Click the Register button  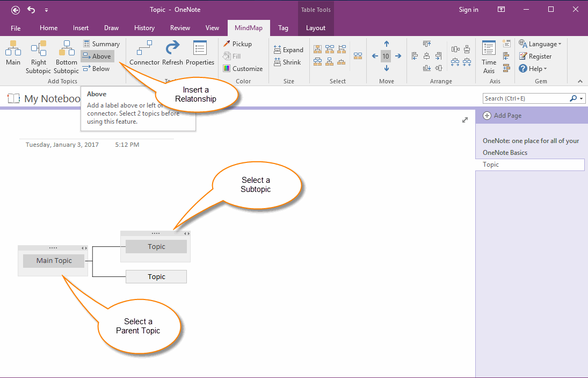click(x=535, y=56)
